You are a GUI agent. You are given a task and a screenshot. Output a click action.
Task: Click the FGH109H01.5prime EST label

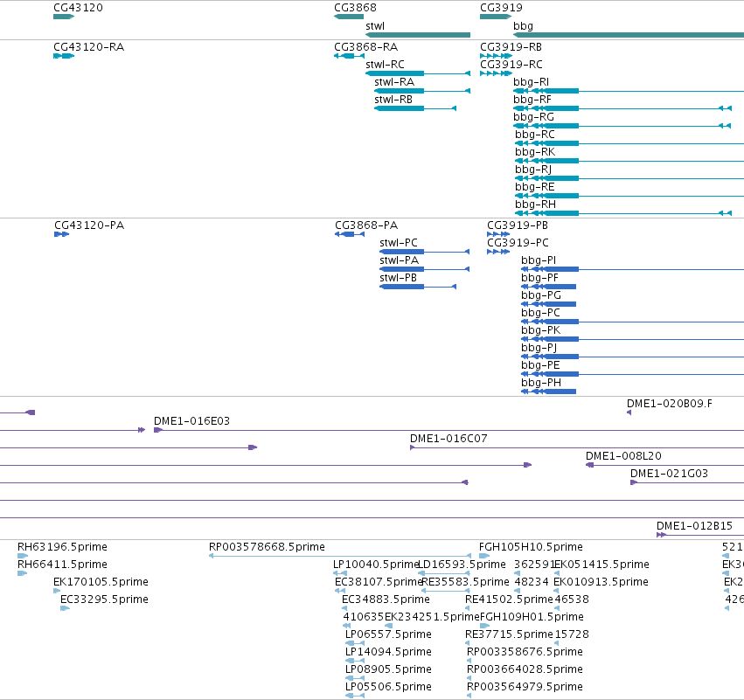532,618
